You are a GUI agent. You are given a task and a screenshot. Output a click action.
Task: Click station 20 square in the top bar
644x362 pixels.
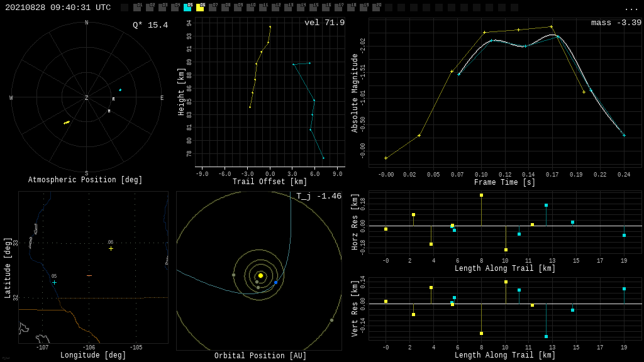[x=376, y=8]
